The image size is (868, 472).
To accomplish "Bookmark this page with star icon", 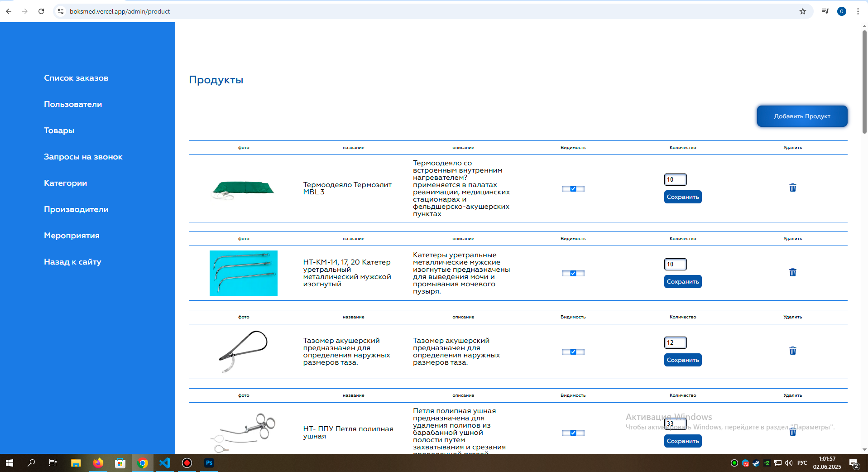I will (802, 11).
